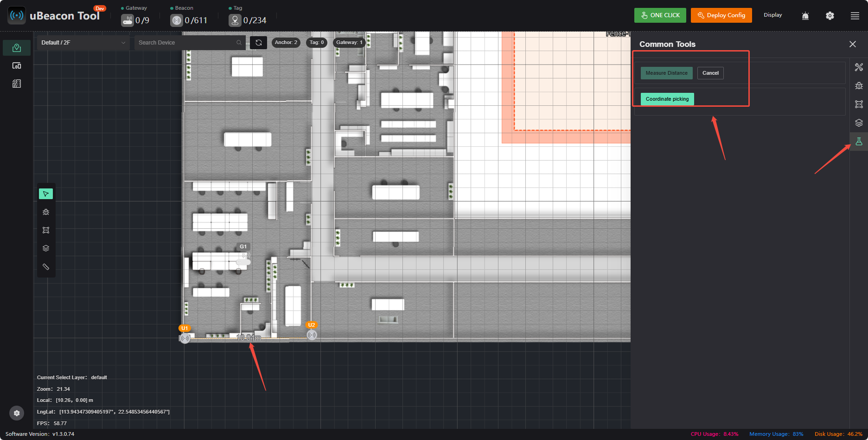Image resolution: width=868 pixels, height=440 pixels.
Task: Click into the Search Device field
Action: [189, 43]
